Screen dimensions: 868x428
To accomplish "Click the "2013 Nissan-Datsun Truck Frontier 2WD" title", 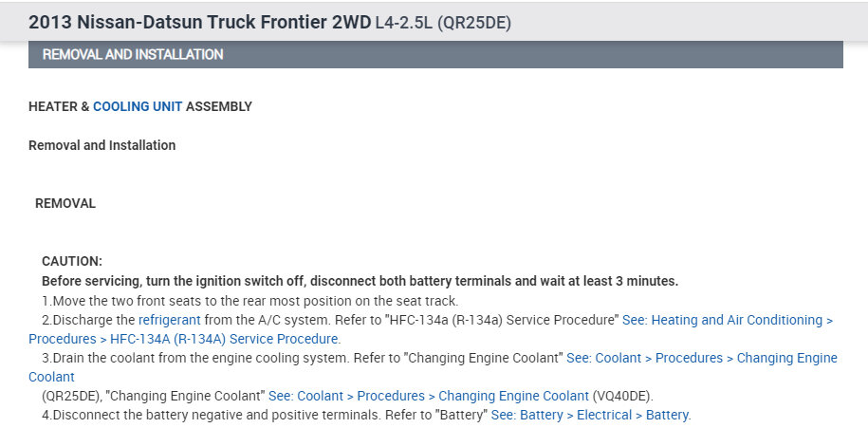I will pos(199,21).
